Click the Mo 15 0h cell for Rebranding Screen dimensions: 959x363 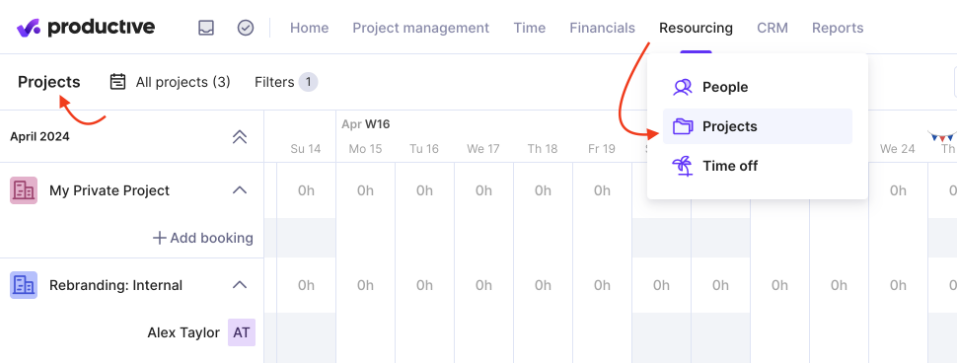tap(365, 285)
